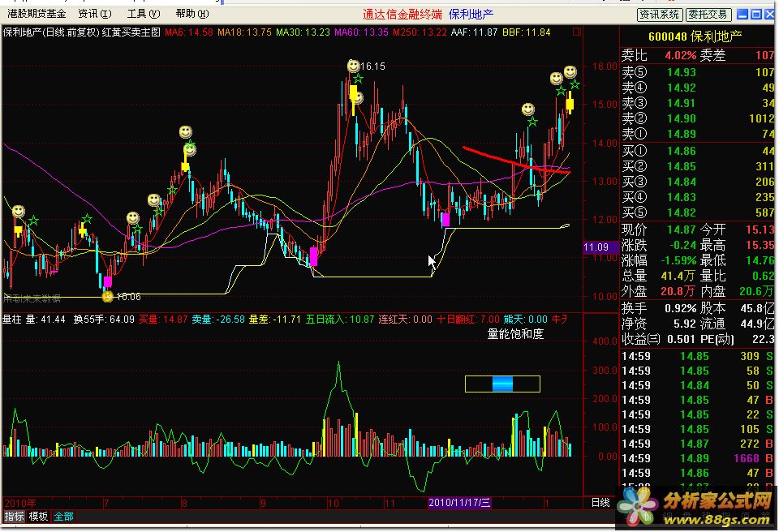Image resolution: width=779 pixels, height=532 pixels.
Task: Click the 十日翻红: 7.00 label
Action: pos(468,319)
